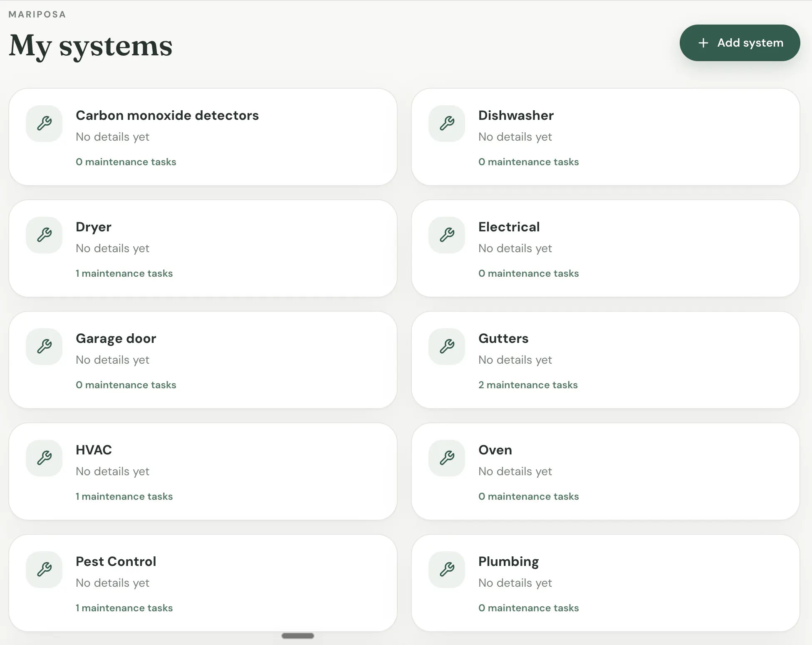Click Plumbing's 0 maintenance tasks text

point(529,608)
